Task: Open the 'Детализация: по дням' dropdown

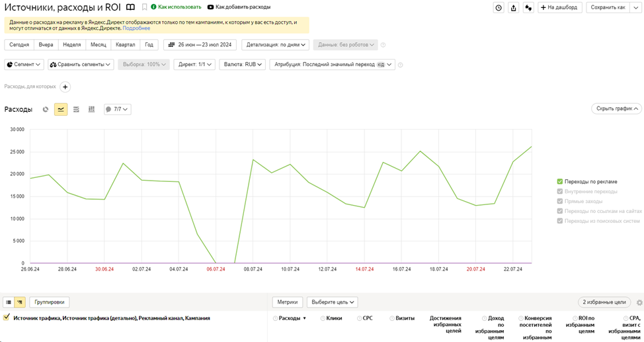Action: (275, 45)
